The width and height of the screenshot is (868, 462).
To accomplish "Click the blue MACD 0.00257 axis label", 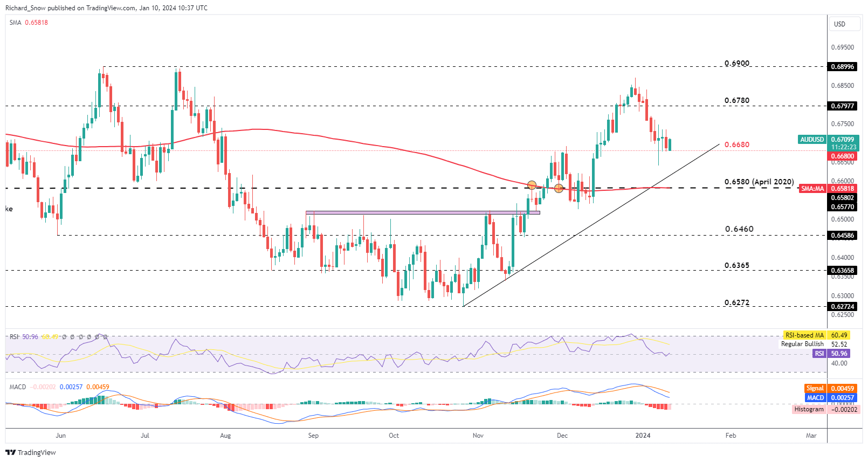I will [831, 398].
